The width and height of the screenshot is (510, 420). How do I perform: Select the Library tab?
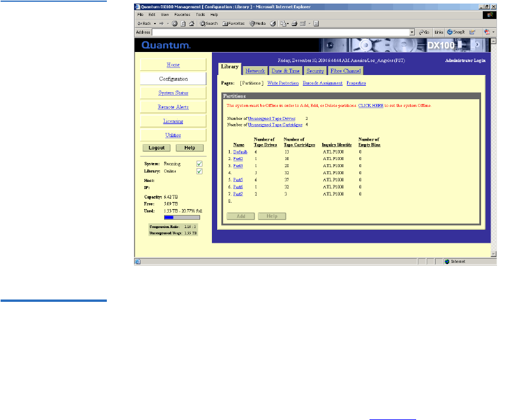point(230,69)
